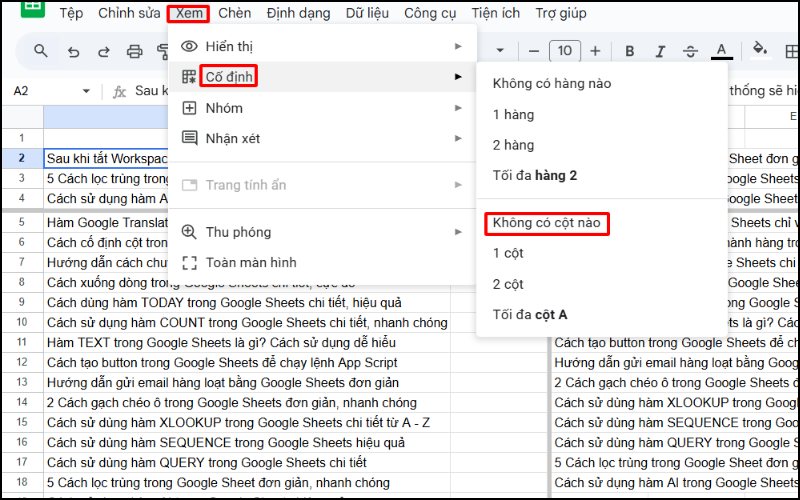Click the zoom icon beside Thu phóng
The image size is (800, 500).
tap(189, 232)
